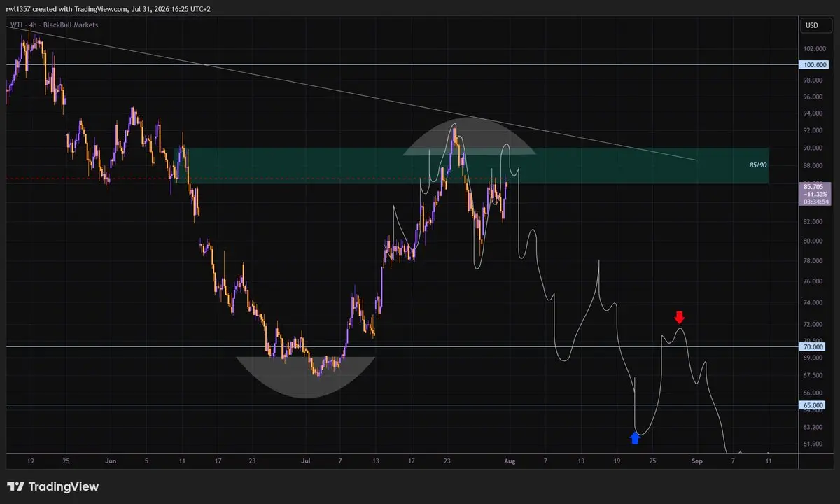Click the 76.000 price axis value
Image resolution: width=840 pixels, height=504 pixels.
coord(814,281)
